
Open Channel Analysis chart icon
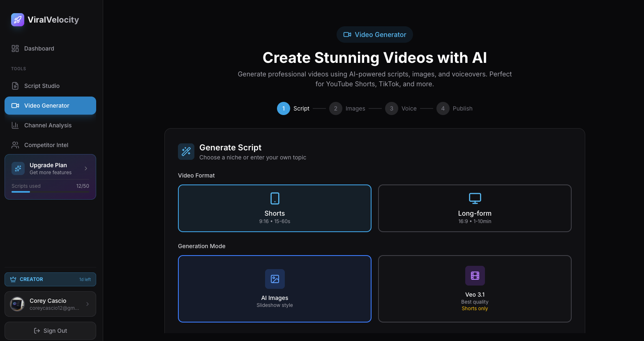point(15,125)
